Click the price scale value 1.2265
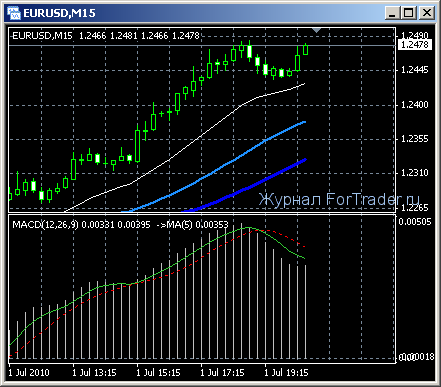The image size is (441, 387). pos(414,208)
